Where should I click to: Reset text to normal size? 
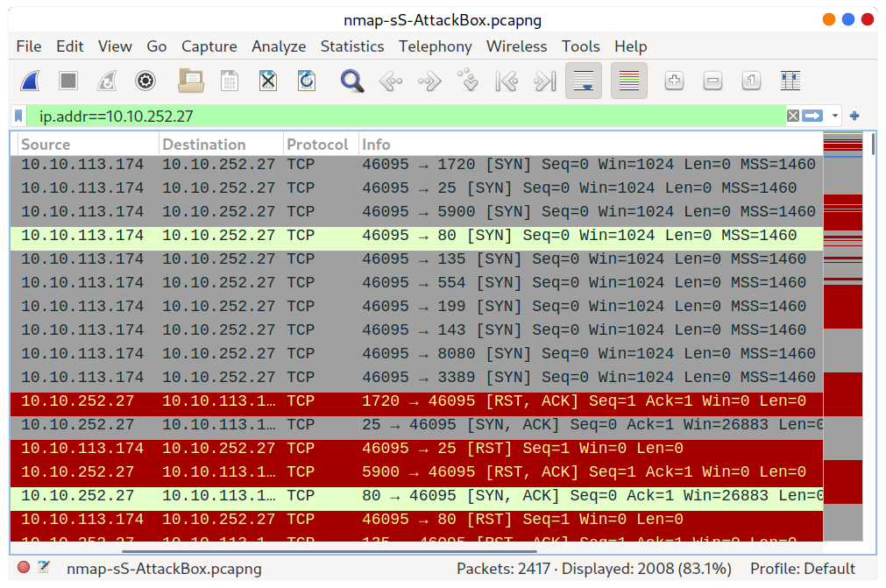point(751,81)
